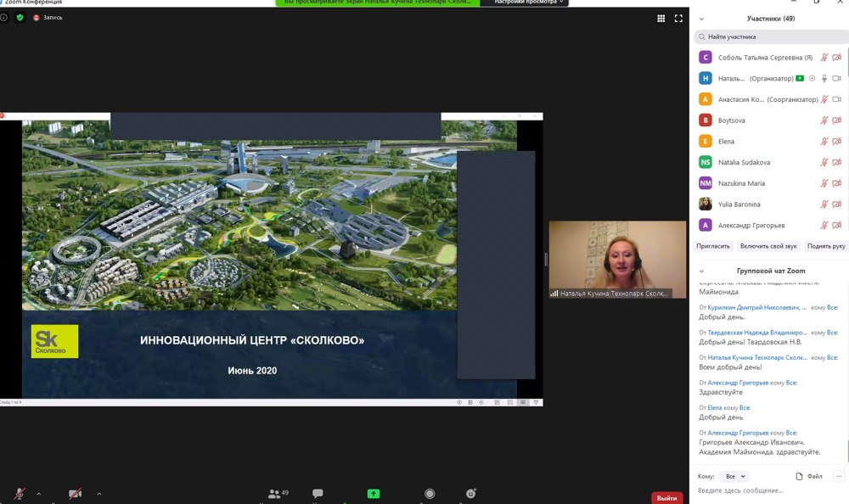
Task: Click the green encryption shield icon
Action: [20, 17]
